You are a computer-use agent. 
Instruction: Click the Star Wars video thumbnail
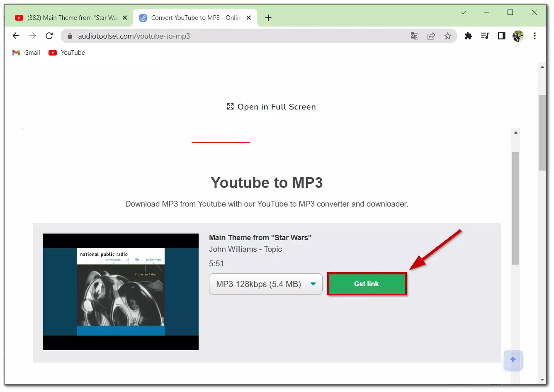[121, 292]
